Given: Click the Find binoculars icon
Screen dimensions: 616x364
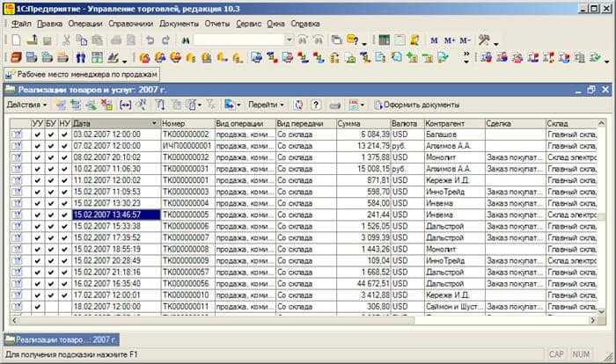Looking at the screenshot, I should (185, 40).
